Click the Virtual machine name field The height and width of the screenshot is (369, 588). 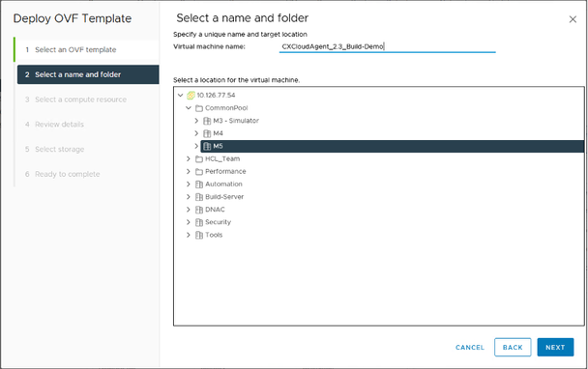tap(388, 46)
